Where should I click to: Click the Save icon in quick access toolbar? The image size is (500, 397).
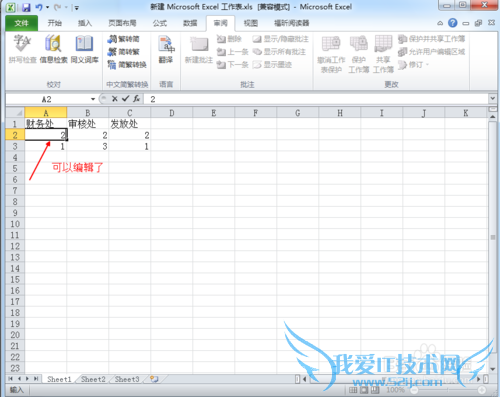(x=26, y=7)
